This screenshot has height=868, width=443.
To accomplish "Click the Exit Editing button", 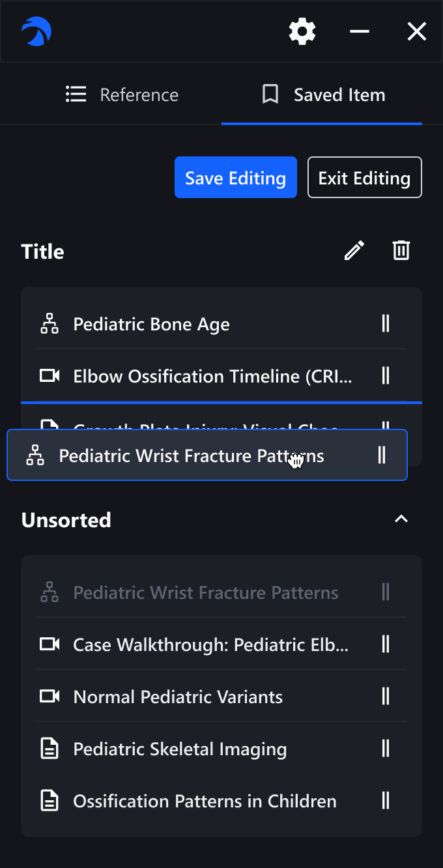I will click(x=365, y=177).
